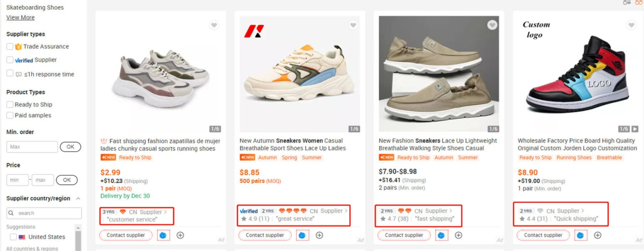The height and width of the screenshot is (251, 644).
Task: Favorite the chunky casual running shoes product
Action: point(214,25)
